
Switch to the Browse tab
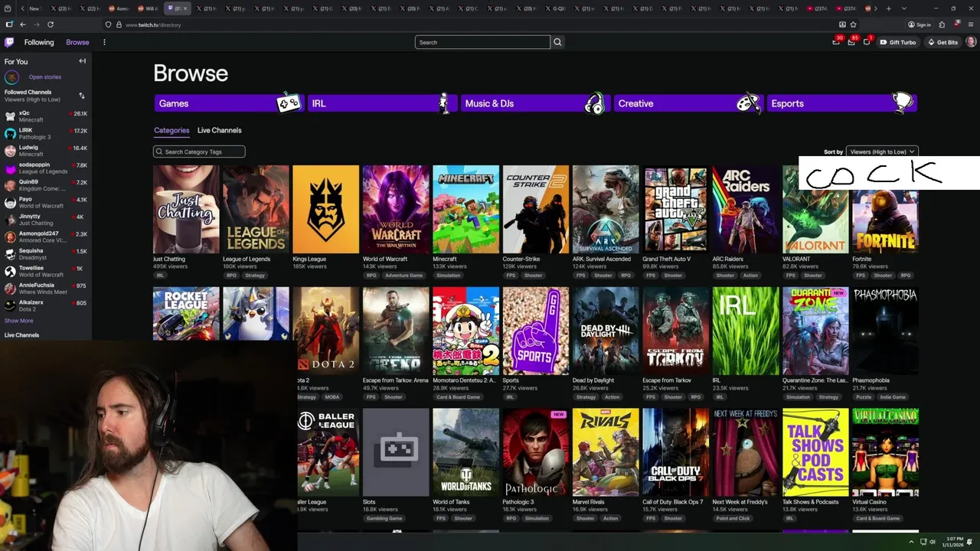pyautogui.click(x=77, y=42)
